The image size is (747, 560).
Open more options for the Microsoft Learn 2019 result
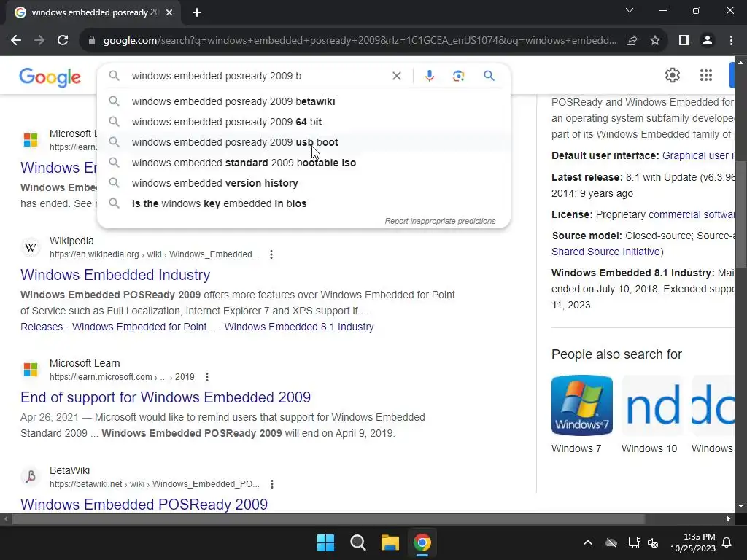pos(206,377)
